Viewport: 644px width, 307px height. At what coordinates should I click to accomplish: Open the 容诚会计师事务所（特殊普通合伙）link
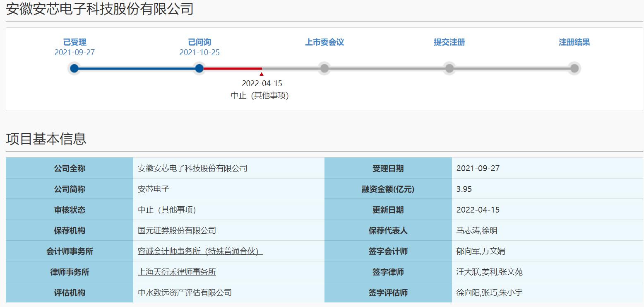tap(200, 251)
